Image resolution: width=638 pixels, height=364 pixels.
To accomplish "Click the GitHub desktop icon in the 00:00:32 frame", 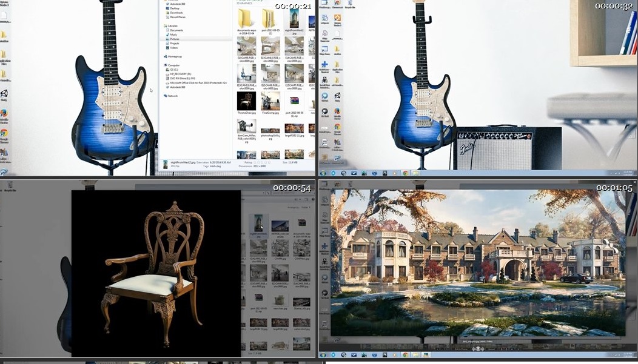I will pyautogui.click(x=324, y=96).
